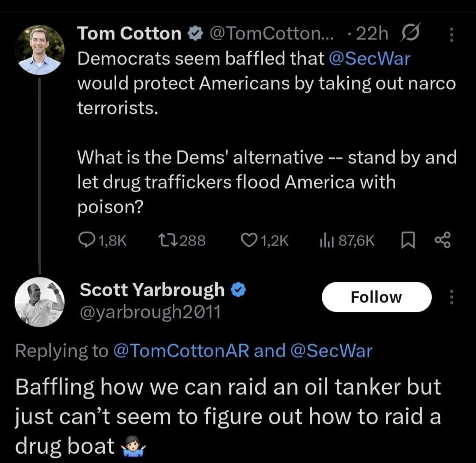Click Scott Yarbrough's verified badge

239,290
